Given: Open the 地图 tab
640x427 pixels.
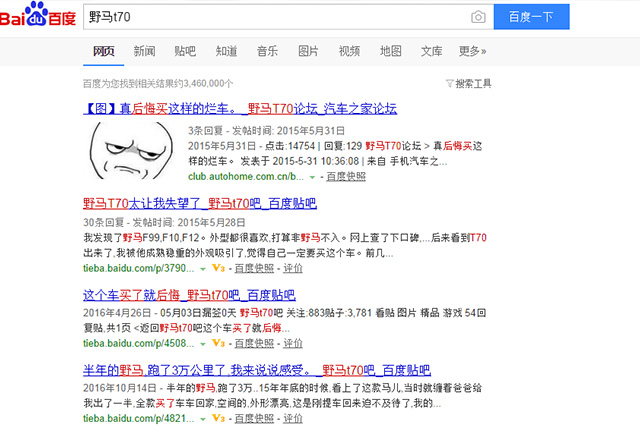Looking at the screenshot, I should pyautogui.click(x=390, y=51).
